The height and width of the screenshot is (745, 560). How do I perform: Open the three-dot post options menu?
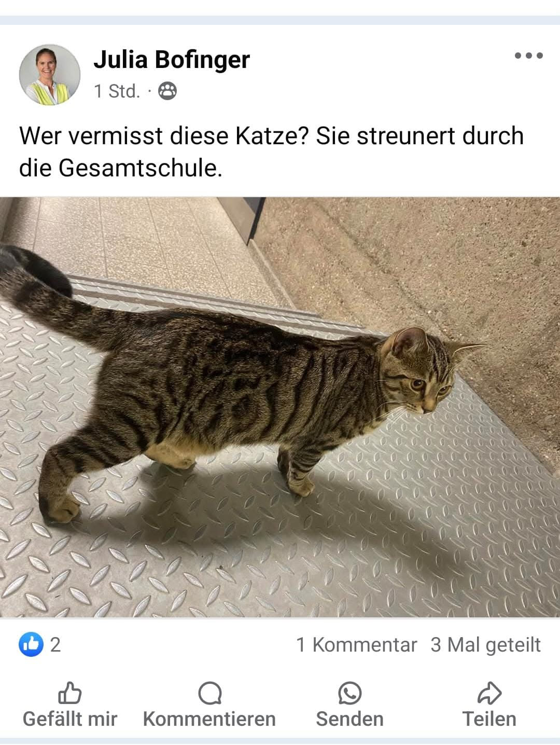(x=528, y=56)
